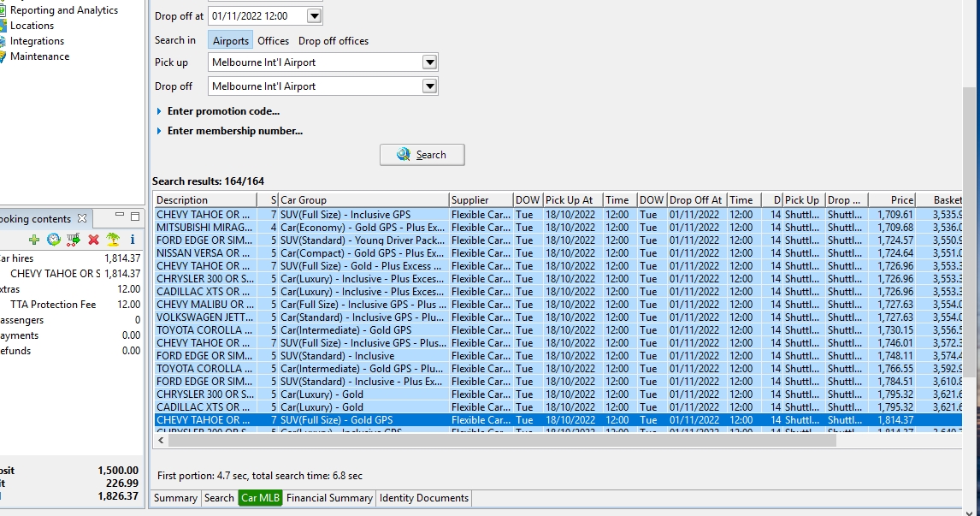Viewport: 980px width, 516px height.
Task: Select result row priced 1,784.51
Action: pyautogui.click(x=558, y=382)
